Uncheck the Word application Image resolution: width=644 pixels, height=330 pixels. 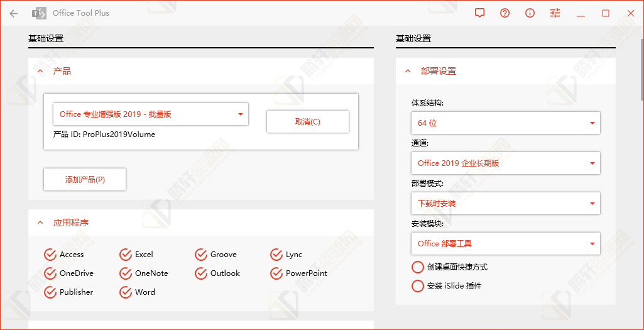pyautogui.click(x=126, y=292)
